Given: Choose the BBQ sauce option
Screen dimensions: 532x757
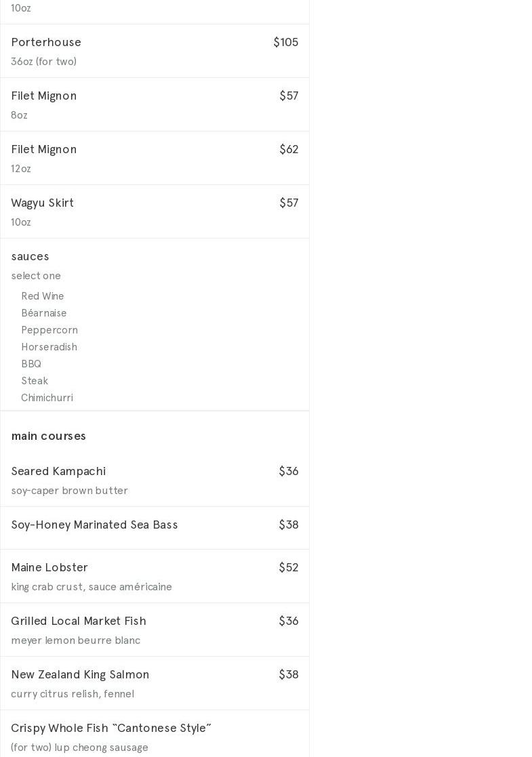Looking at the screenshot, I should point(31,364).
